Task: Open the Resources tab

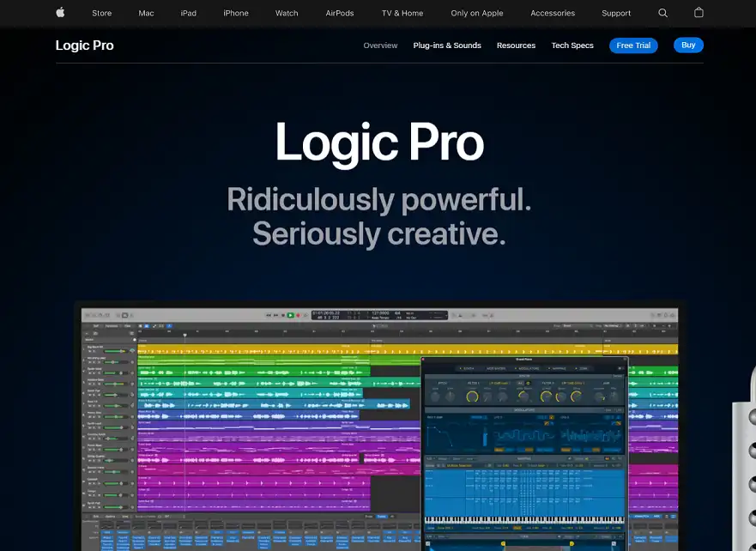Action: pos(516,45)
